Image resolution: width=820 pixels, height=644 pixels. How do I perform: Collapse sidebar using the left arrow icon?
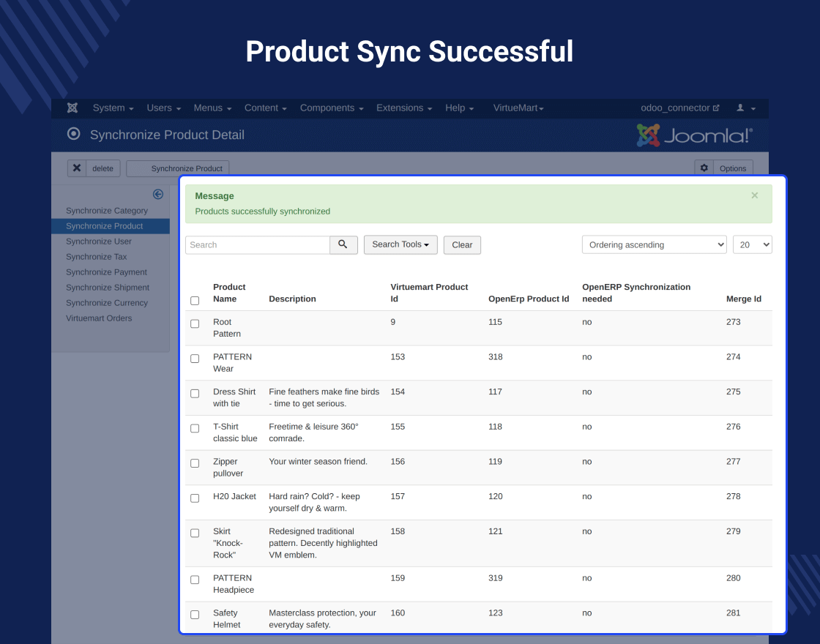[x=158, y=195]
